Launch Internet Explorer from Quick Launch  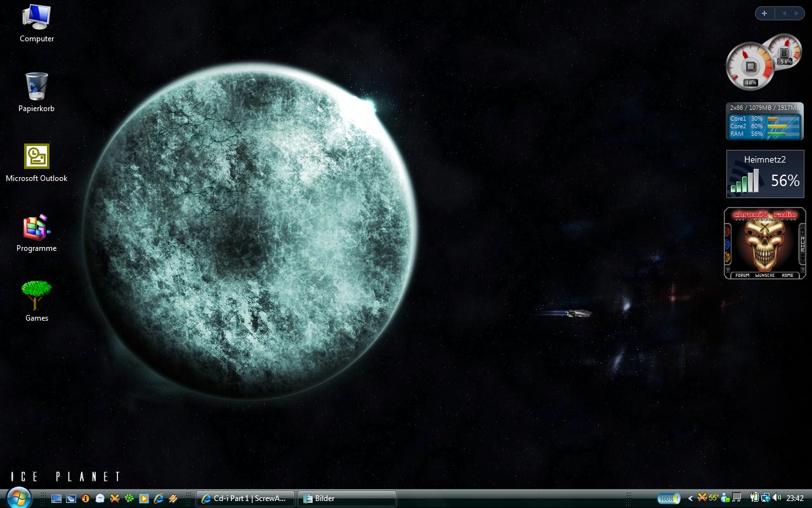tap(159, 498)
